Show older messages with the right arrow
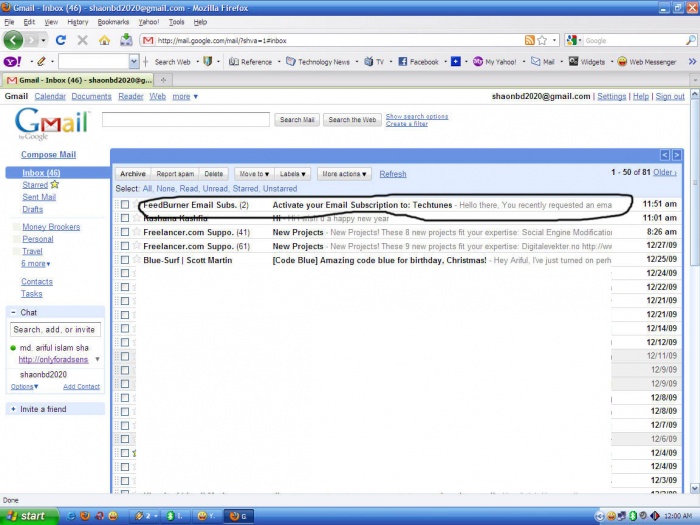This screenshot has width=700, height=525. [x=677, y=155]
